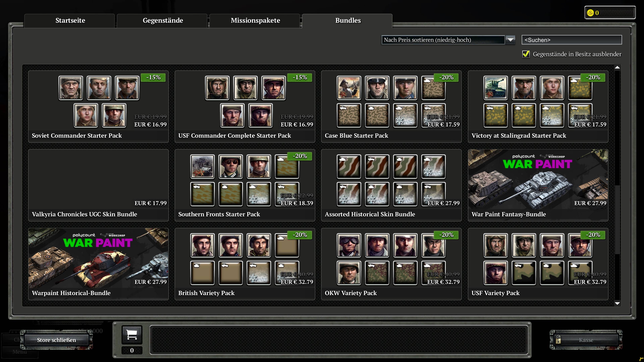Open the Missionspakete tab
Screen dimensions: 644x362
pyautogui.click(x=255, y=20)
